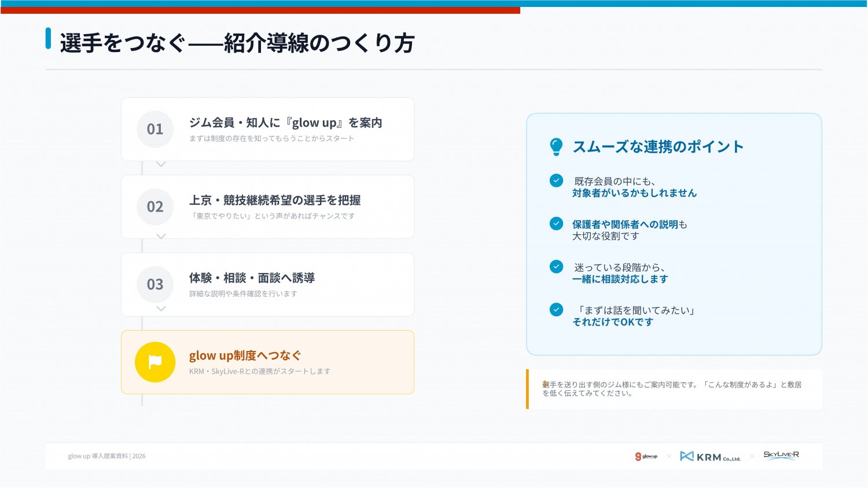Click the glow up制度へつなぐ heading

pyautogui.click(x=245, y=356)
